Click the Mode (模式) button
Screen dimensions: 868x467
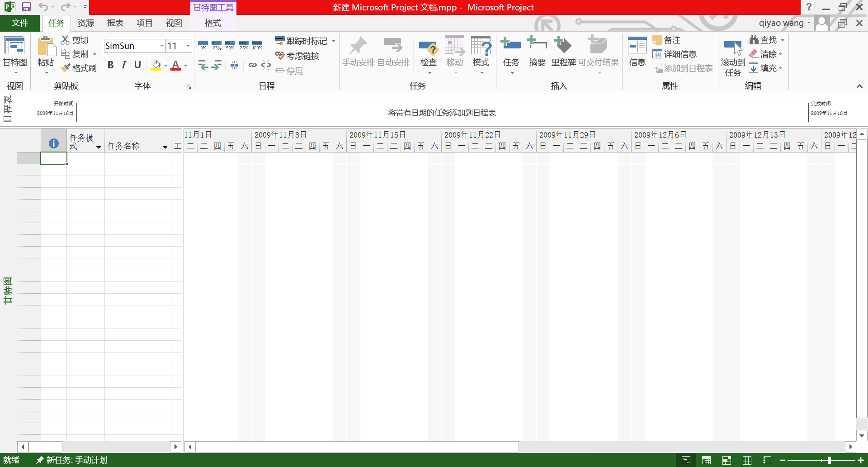[x=481, y=55]
